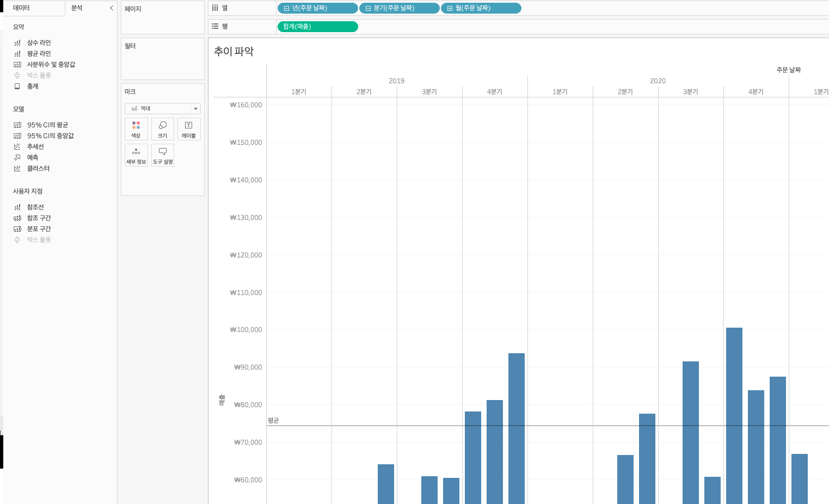Click the 필터 shelf

point(163,59)
